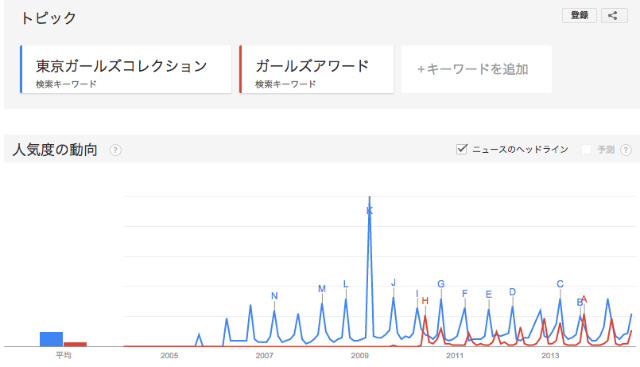This screenshot has width=640, height=367.
Task: Click news headline marker J
Action: [393, 282]
